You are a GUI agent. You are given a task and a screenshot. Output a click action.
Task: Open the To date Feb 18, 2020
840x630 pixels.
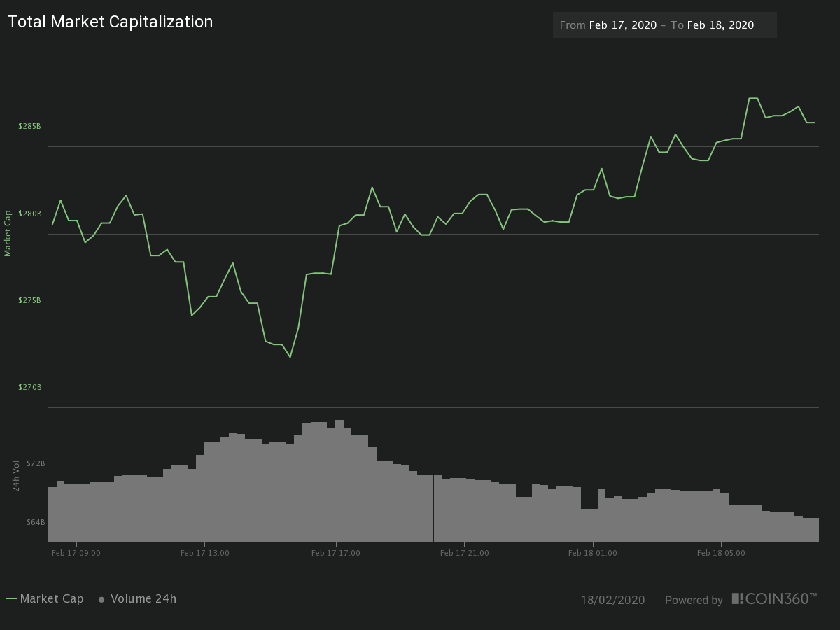pos(720,25)
